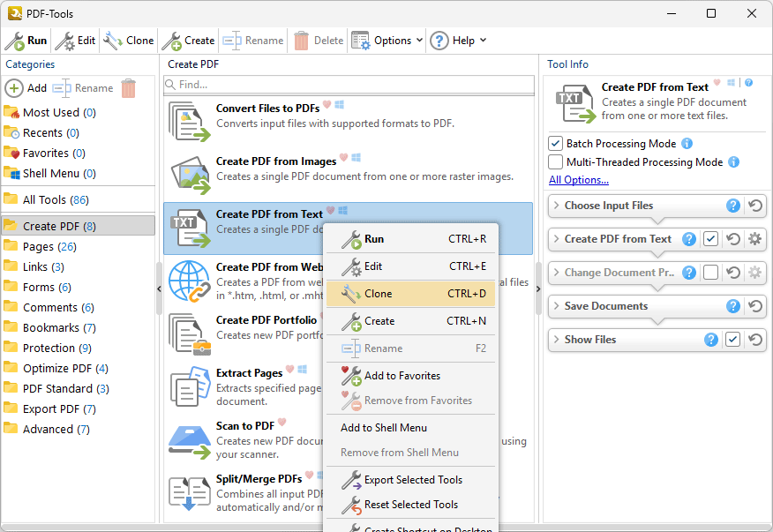
Task: Click the Batch Processing Mode info icon
Action: coord(687,144)
